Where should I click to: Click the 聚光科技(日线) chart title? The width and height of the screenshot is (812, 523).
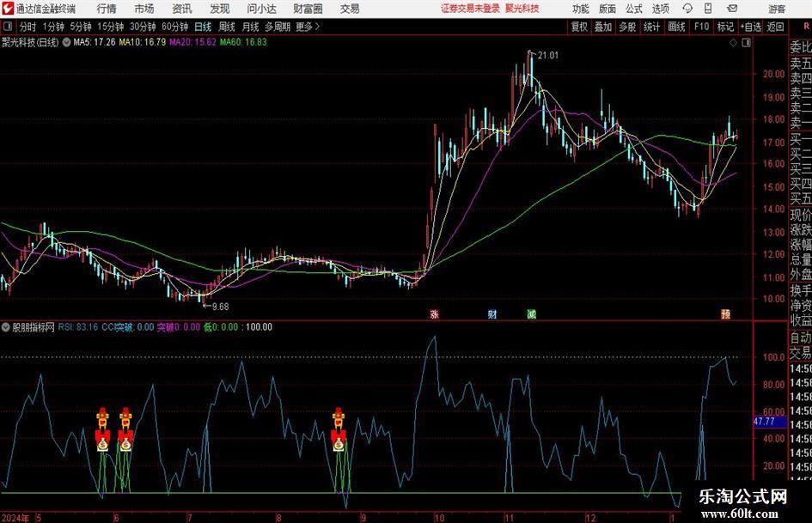[30, 42]
